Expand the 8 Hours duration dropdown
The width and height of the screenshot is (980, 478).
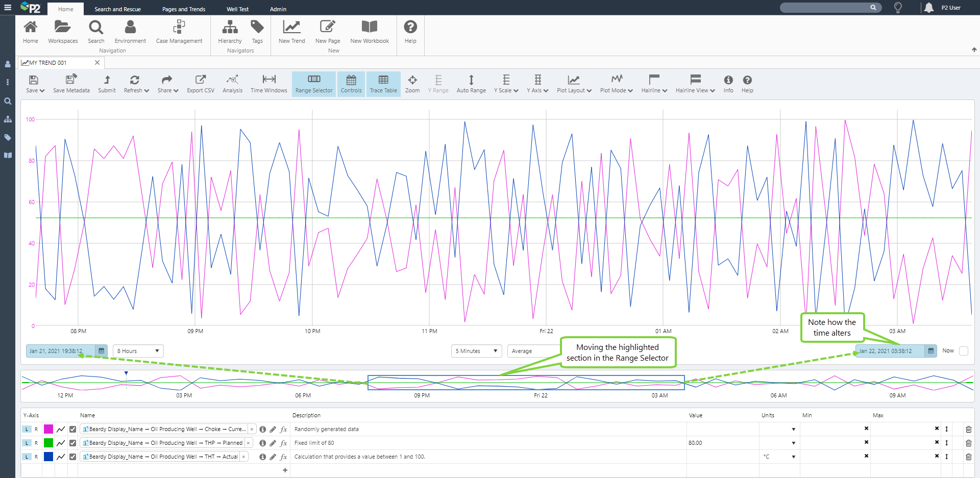pos(138,351)
